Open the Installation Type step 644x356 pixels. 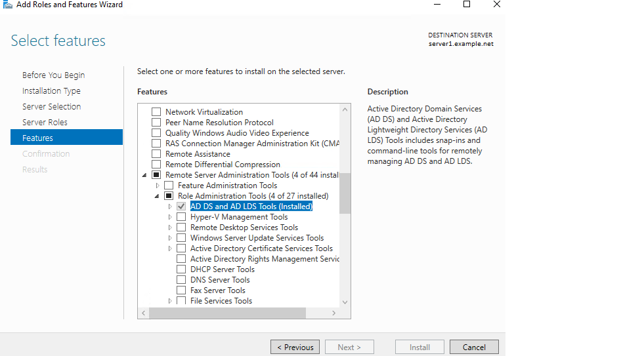pyautogui.click(x=51, y=91)
